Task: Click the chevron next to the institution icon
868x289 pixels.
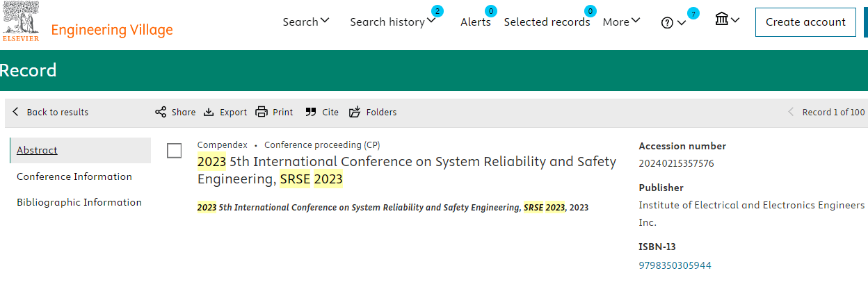Action: tap(735, 20)
